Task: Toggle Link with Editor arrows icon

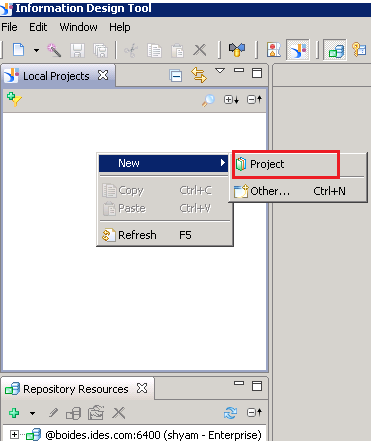Action: coord(198,75)
